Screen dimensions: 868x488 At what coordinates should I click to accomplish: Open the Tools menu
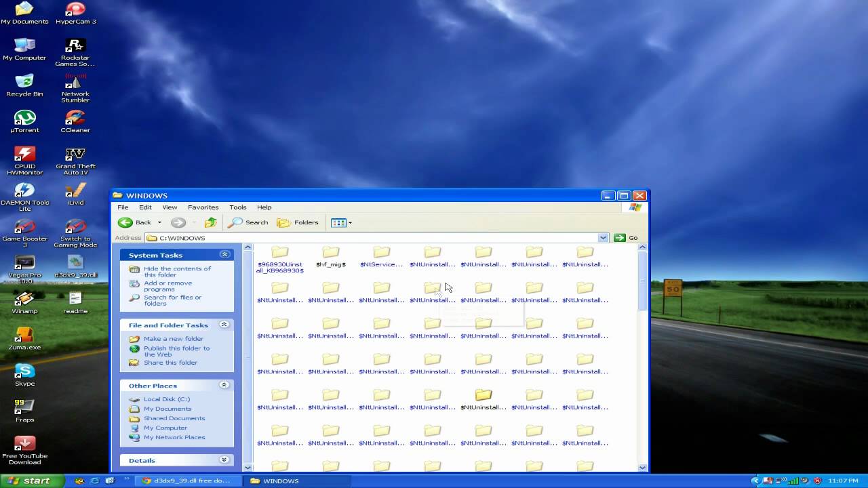point(237,207)
